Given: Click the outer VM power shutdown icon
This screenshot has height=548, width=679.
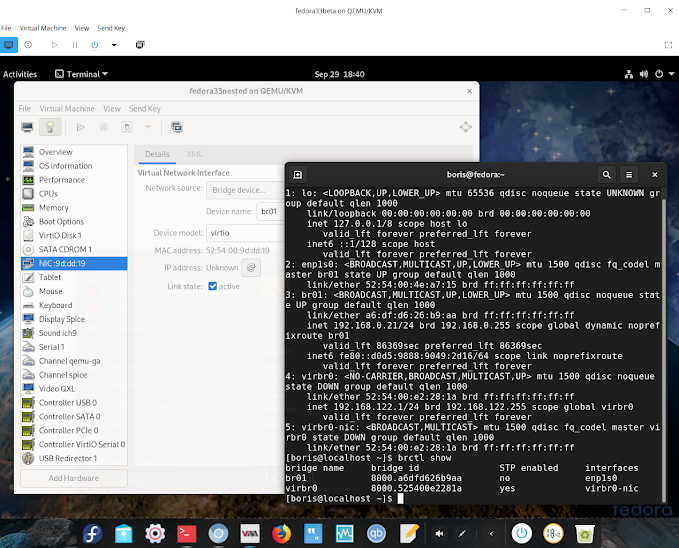Looking at the screenshot, I should coord(94,45).
